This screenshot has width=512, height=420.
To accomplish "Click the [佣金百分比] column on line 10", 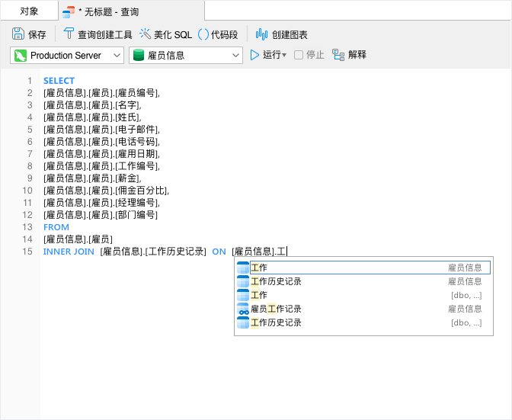I will pyautogui.click(x=142, y=191).
